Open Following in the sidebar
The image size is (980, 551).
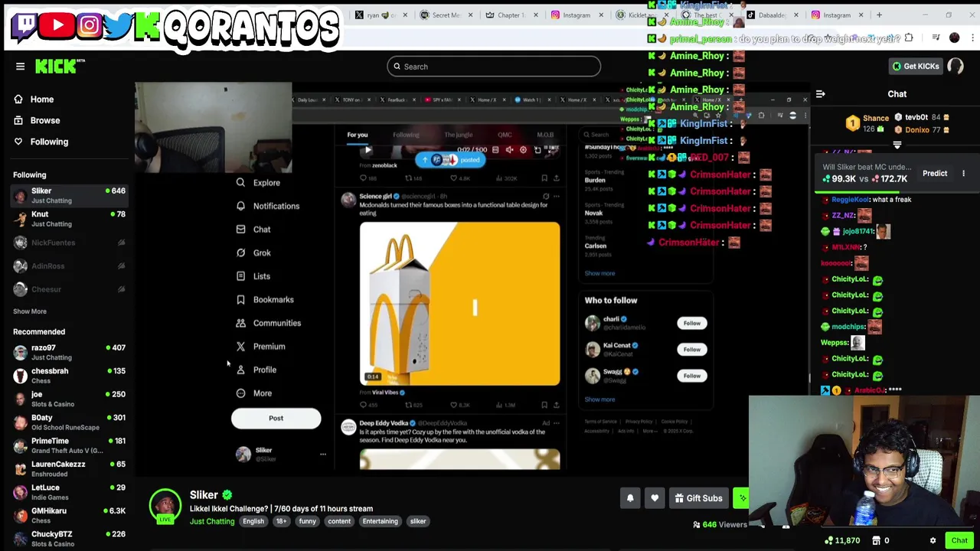(41, 142)
